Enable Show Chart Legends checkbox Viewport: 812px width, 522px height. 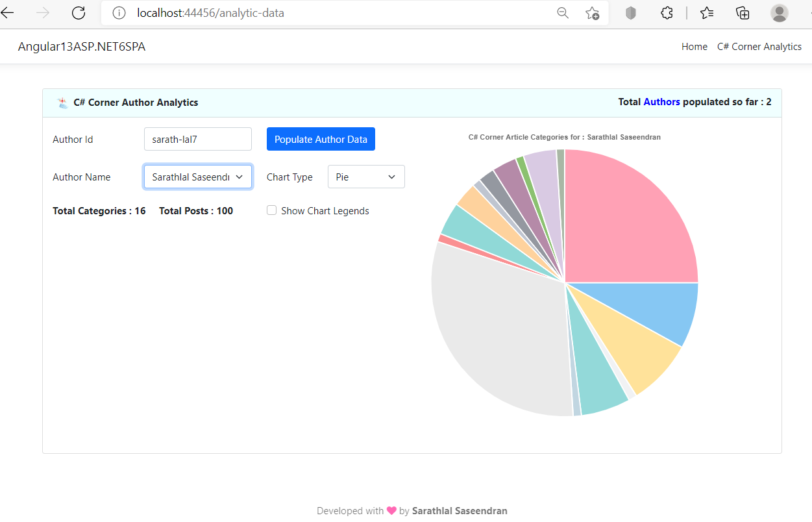(x=272, y=210)
